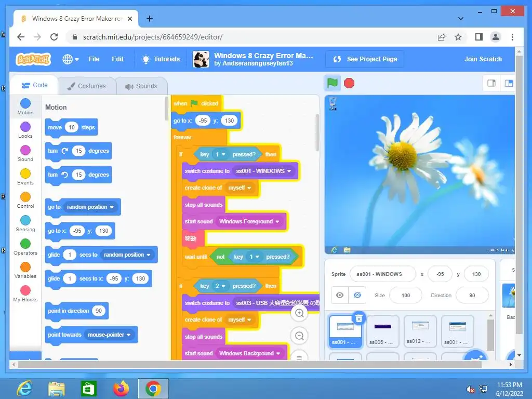This screenshot has width=532, height=399.
Task: Select the Operators block category
Action: [x=25, y=247]
